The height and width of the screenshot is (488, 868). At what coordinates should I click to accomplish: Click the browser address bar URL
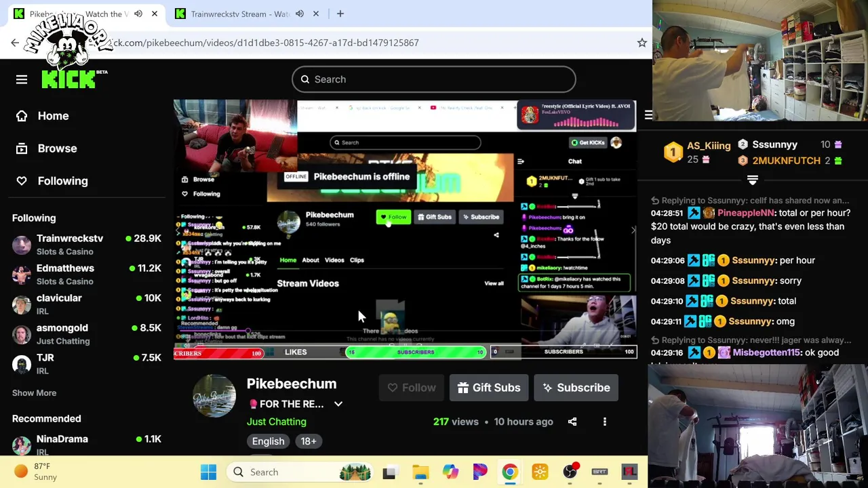click(x=265, y=43)
